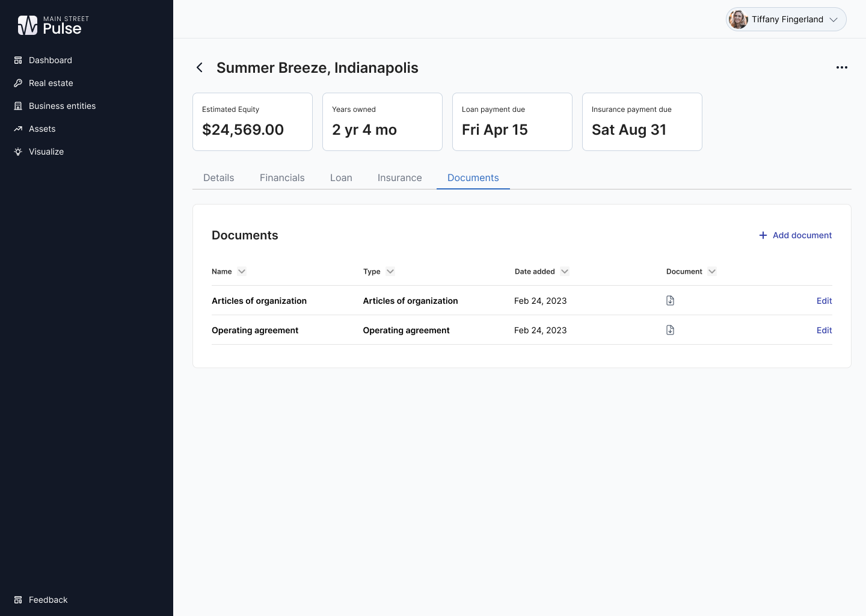The width and height of the screenshot is (866, 616).
Task: Open the three-dot more options menu
Action: pyautogui.click(x=842, y=67)
